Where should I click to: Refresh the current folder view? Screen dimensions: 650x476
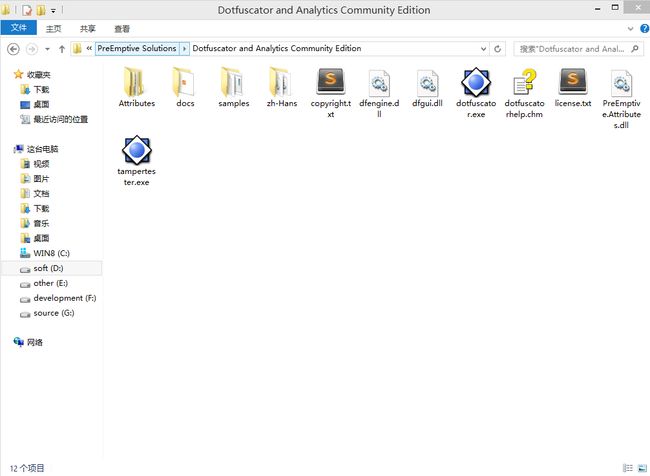[497, 49]
